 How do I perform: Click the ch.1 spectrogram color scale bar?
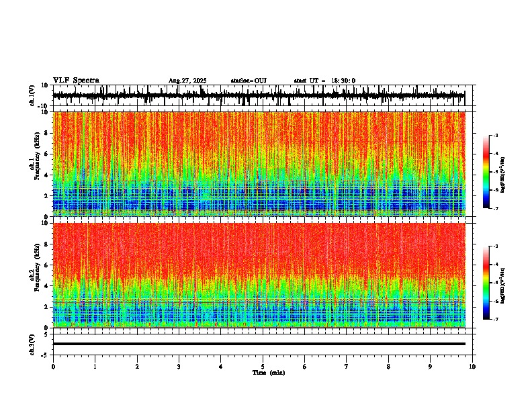coord(486,172)
